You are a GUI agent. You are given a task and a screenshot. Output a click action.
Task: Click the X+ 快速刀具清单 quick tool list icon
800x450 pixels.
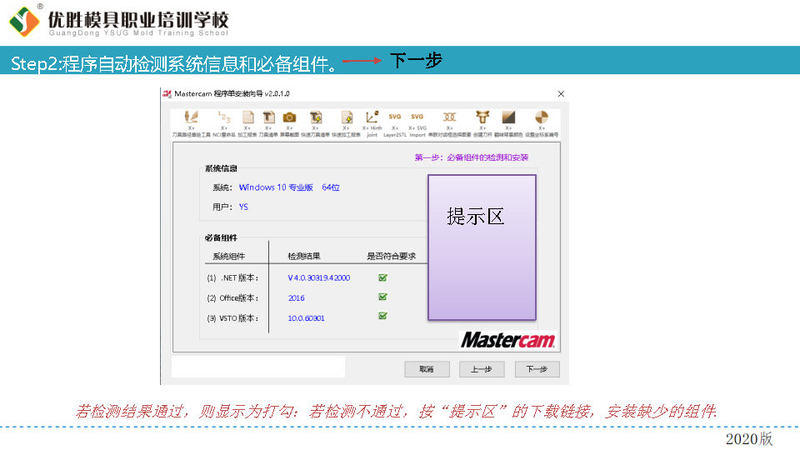point(315,117)
